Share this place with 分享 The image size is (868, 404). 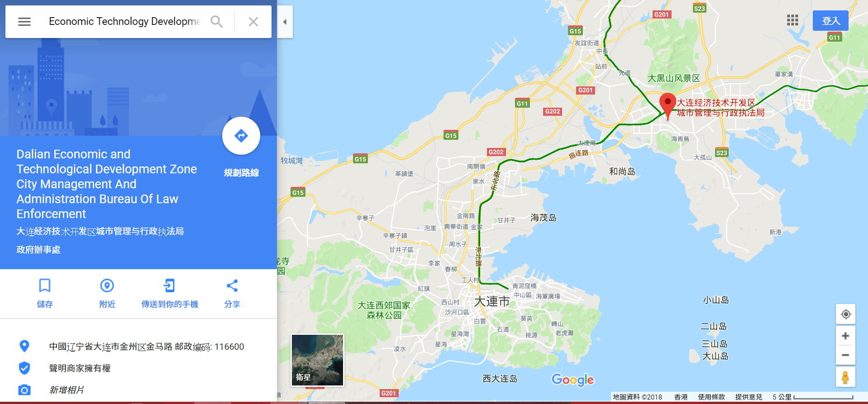click(232, 294)
